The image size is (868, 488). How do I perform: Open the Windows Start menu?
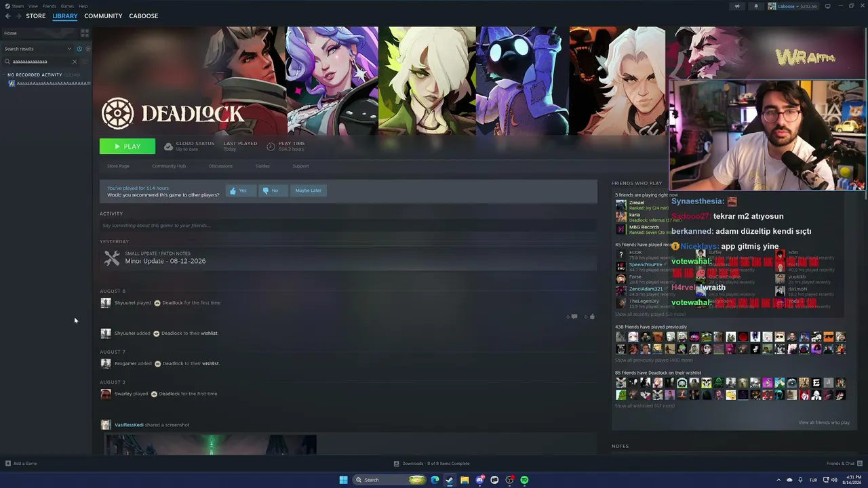click(343, 480)
